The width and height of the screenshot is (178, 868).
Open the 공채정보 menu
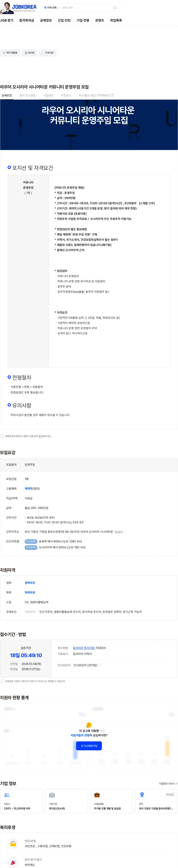coord(46,21)
